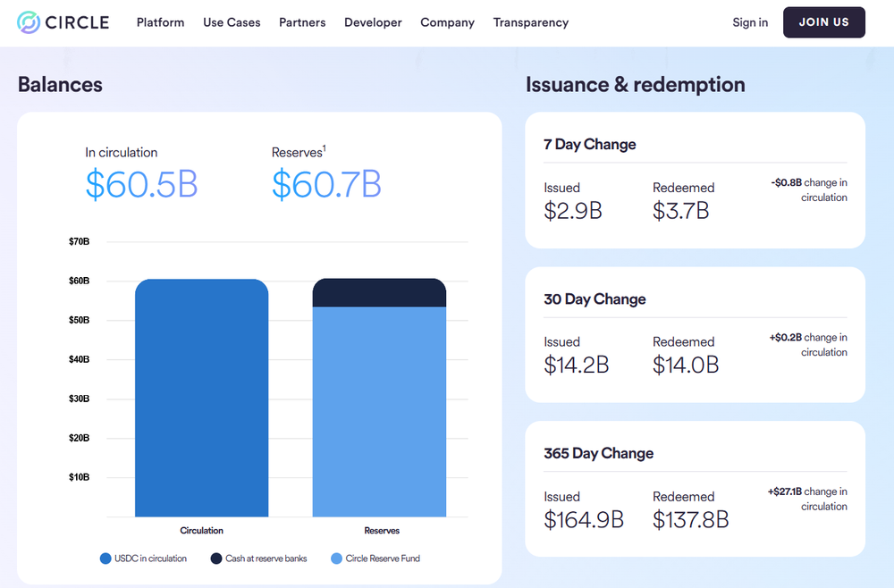The image size is (894, 588).
Task: Open the Developer menu
Action: point(373,22)
